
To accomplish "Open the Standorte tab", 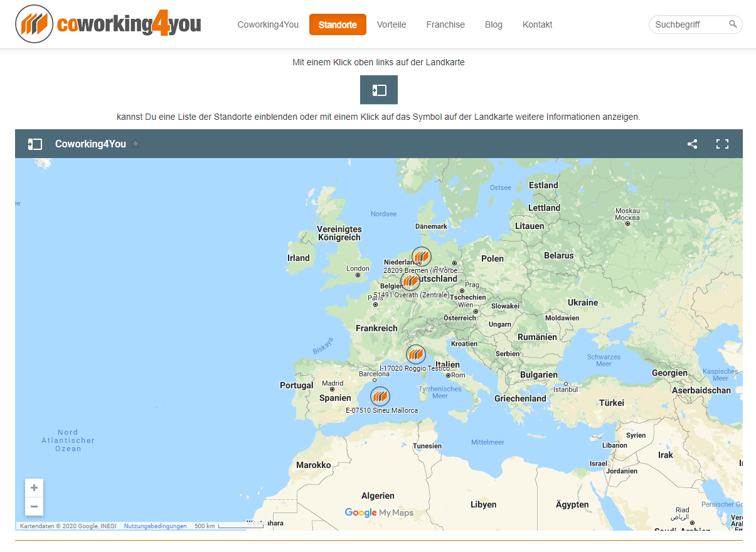I will 338,25.
